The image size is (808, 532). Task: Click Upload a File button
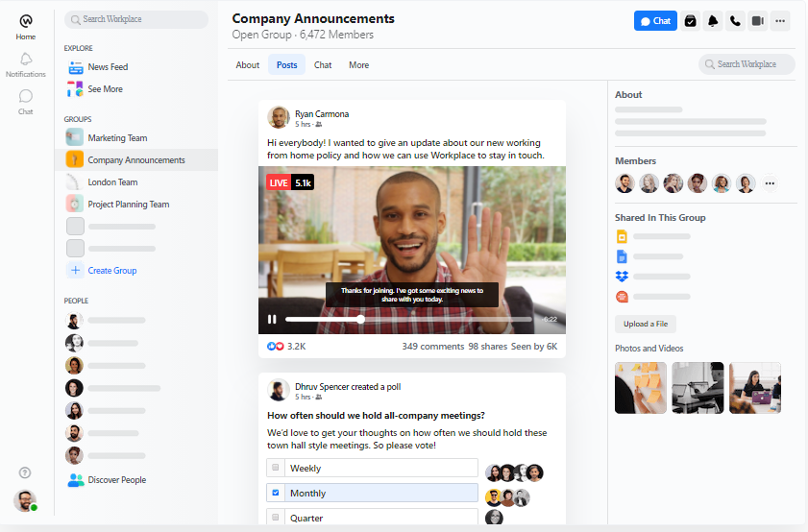646,324
